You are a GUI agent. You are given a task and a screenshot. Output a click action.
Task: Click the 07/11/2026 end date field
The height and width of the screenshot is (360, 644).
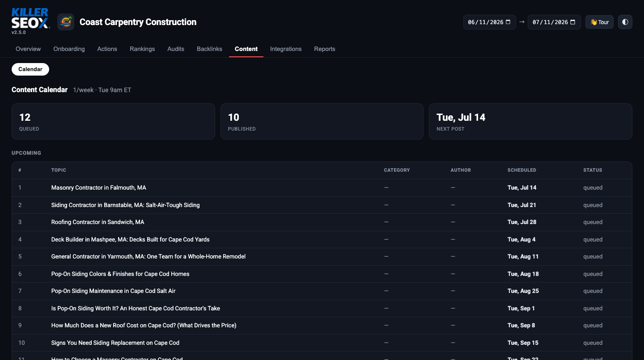(554, 22)
